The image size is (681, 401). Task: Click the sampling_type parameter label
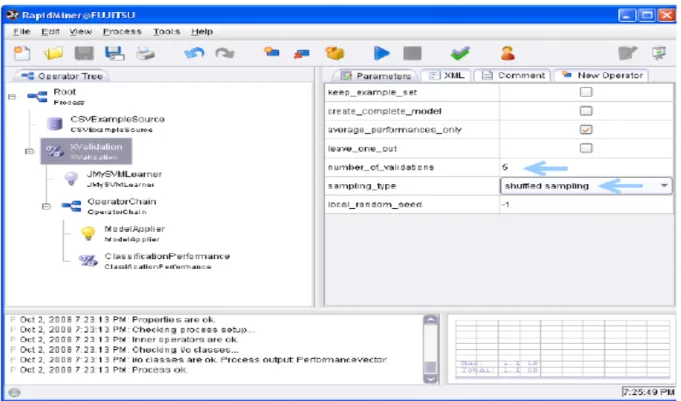(x=362, y=186)
